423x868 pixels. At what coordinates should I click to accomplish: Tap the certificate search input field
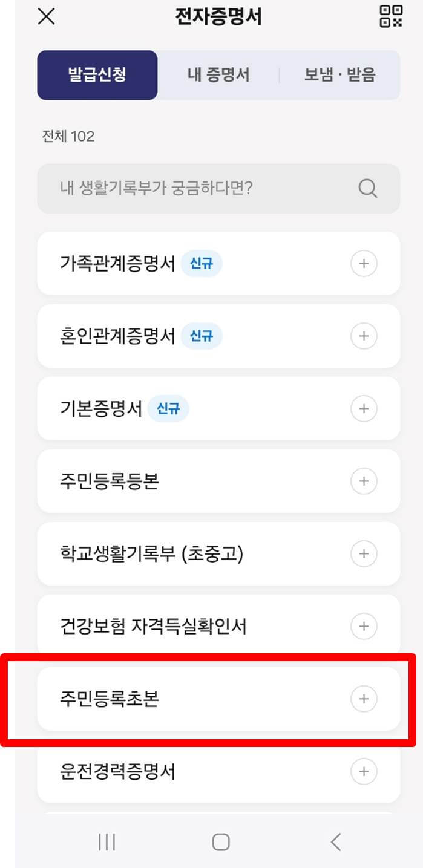pyautogui.click(x=182, y=188)
